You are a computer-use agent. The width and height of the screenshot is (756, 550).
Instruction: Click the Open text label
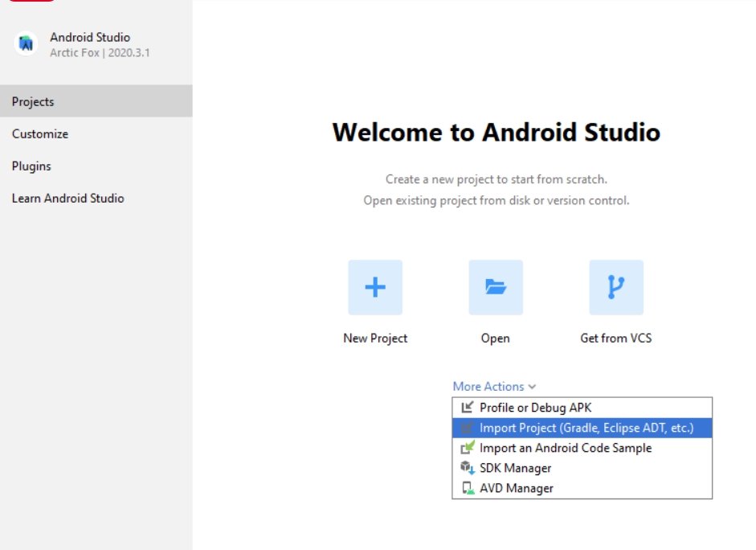[x=496, y=339]
